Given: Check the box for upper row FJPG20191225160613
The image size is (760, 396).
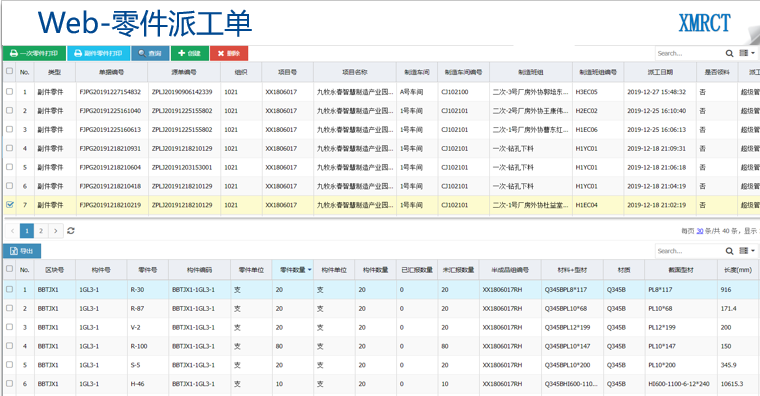Looking at the screenshot, I should click(9, 129).
